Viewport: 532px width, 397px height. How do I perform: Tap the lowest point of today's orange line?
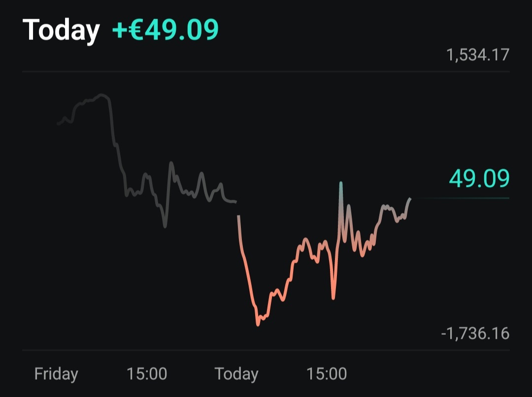[x=258, y=325]
